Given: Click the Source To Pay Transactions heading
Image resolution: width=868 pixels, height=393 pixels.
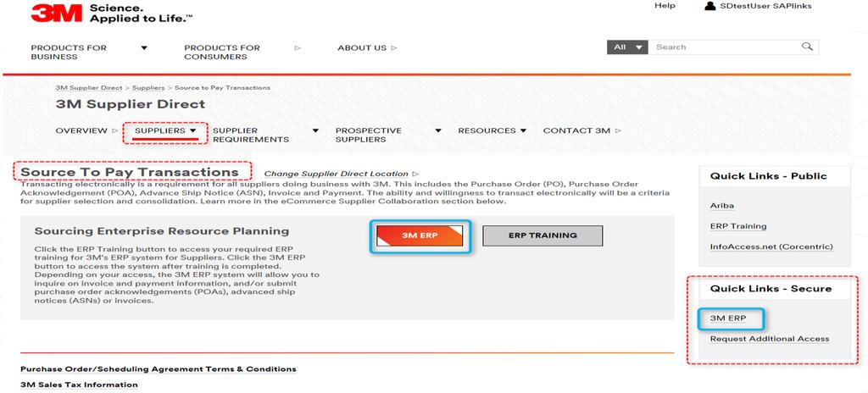Looking at the screenshot, I should pyautogui.click(x=130, y=172).
